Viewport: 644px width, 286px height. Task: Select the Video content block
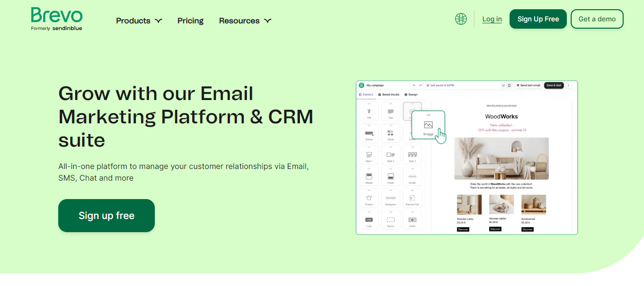[x=413, y=220]
